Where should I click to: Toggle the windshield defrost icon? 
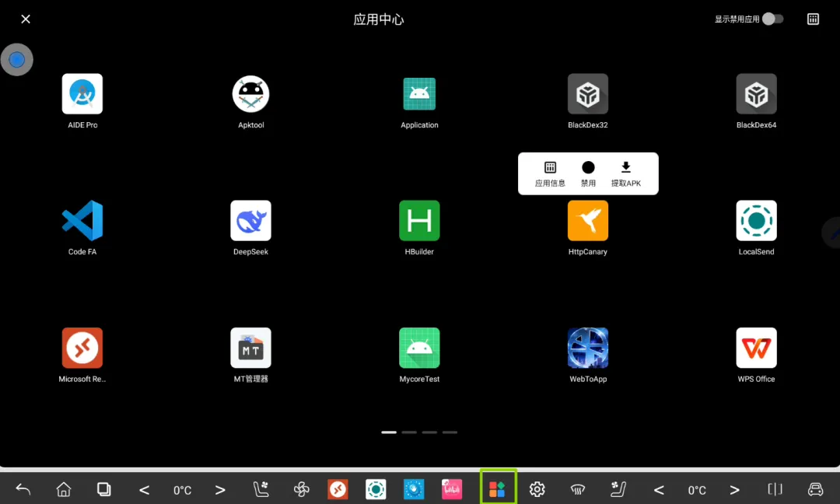tap(577, 489)
